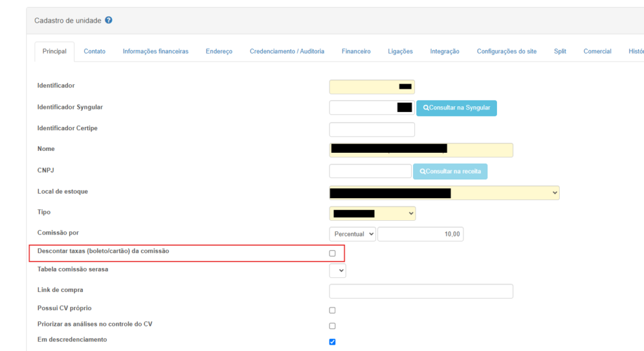Switch to the Contato tab

click(x=94, y=52)
